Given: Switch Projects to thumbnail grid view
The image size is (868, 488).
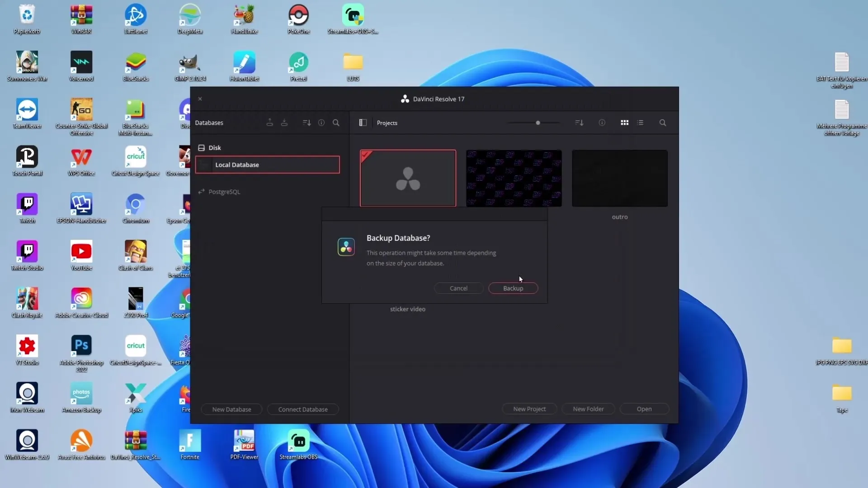Looking at the screenshot, I should [625, 122].
